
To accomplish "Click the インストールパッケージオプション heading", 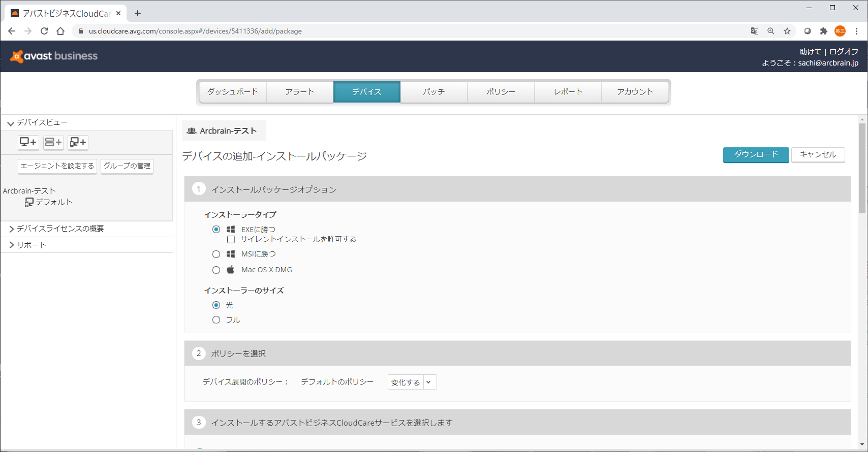I will (274, 189).
